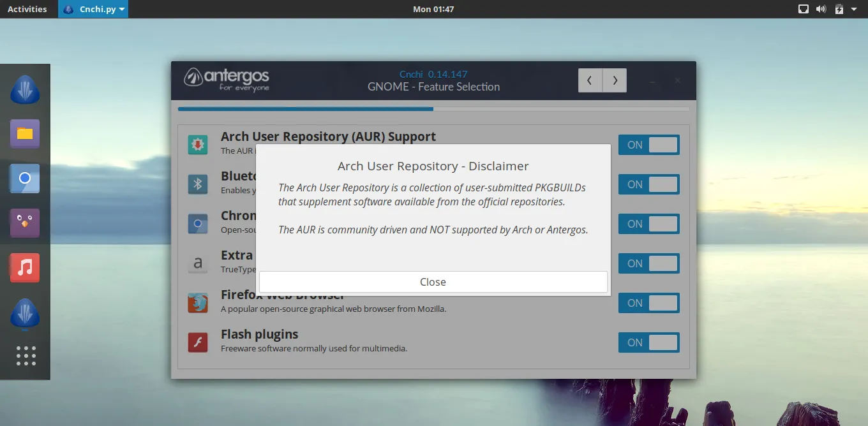Turn off the AUR Support switch
This screenshot has width=868, height=426.
click(648, 145)
